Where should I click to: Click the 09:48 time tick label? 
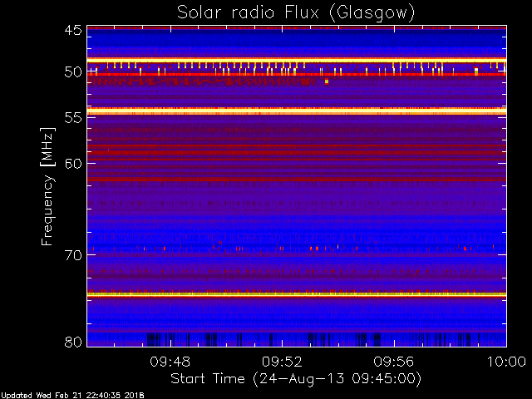click(x=170, y=362)
